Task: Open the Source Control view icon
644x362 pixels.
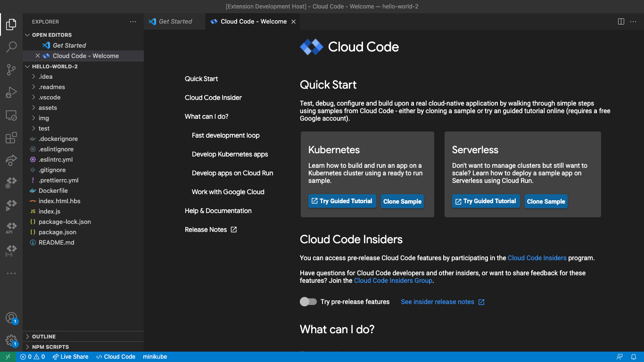Action: pyautogui.click(x=11, y=70)
